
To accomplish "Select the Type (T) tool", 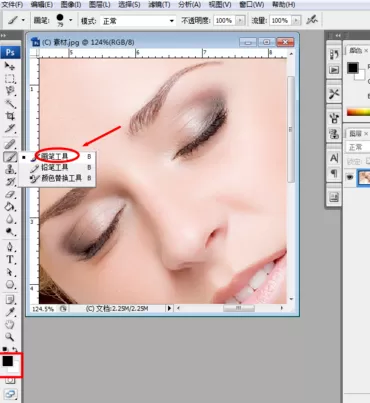I will [10, 260].
